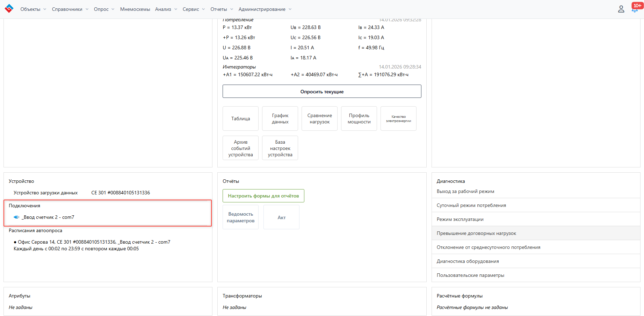
Task: Open Качество электроэнергии tile
Action: (398, 118)
